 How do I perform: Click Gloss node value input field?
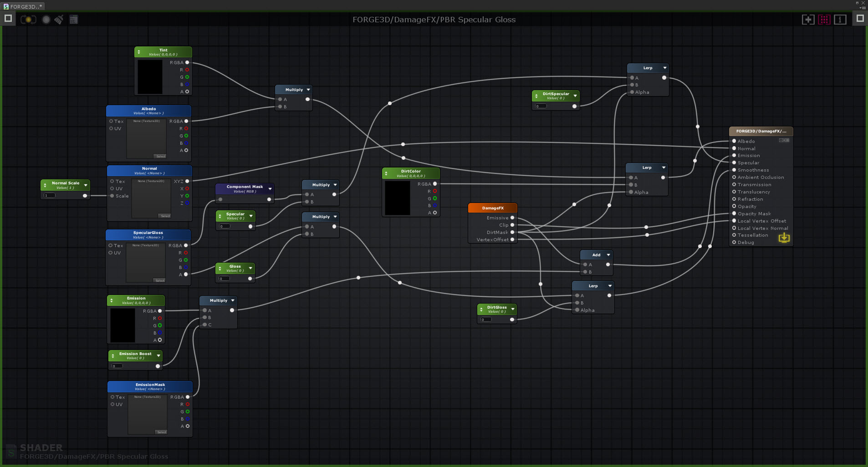(224, 279)
